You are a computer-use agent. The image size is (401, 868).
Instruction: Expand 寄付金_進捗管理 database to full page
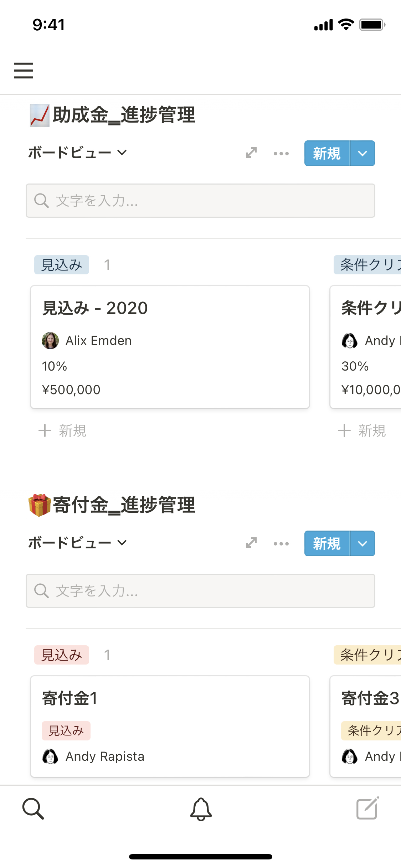tap(251, 543)
